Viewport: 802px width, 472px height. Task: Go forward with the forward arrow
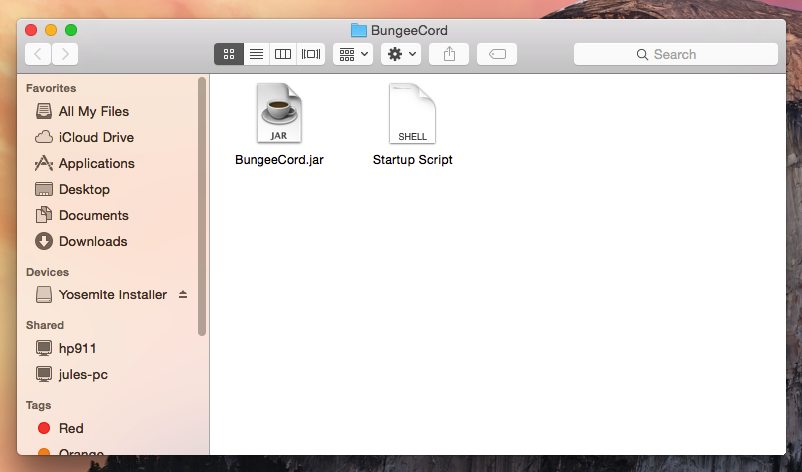click(65, 54)
